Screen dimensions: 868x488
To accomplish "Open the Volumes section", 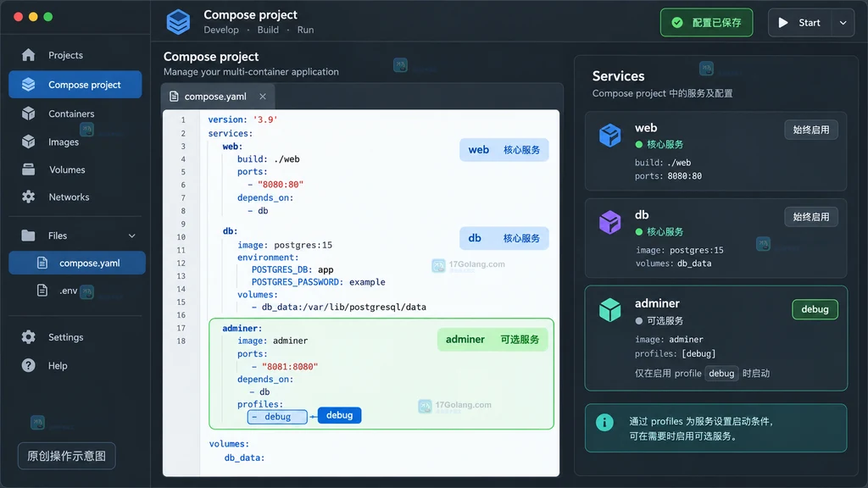I will pos(75,169).
